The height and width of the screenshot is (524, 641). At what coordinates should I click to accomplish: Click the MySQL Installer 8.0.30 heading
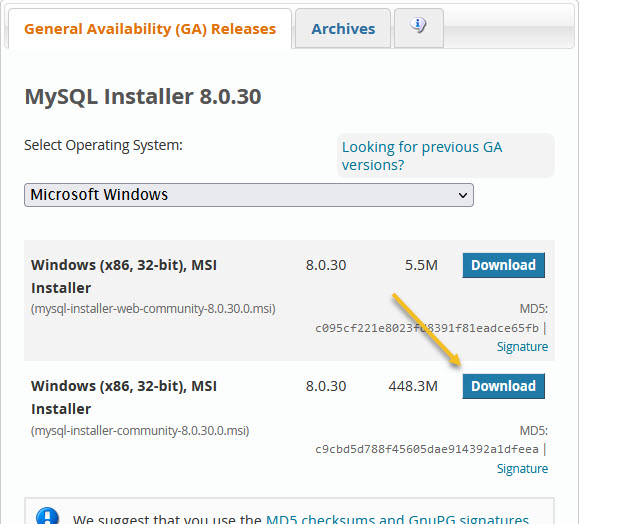click(143, 97)
